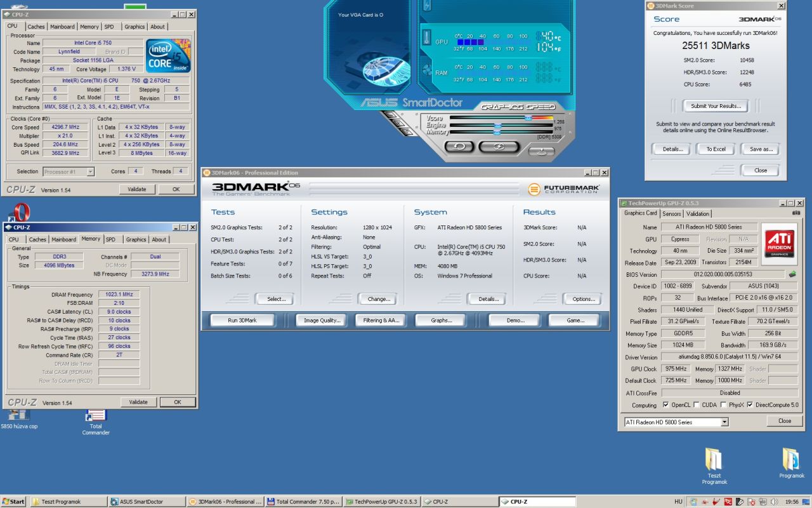Viewport: 812px width, 508px height.
Task: Click Close button in GPU-Z window
Action: click(785, 421)
